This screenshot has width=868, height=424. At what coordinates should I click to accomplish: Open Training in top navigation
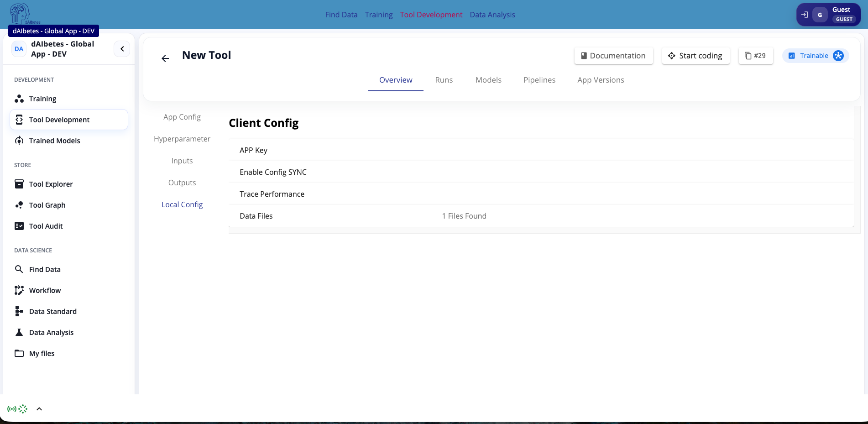click(x=379, y=15)
